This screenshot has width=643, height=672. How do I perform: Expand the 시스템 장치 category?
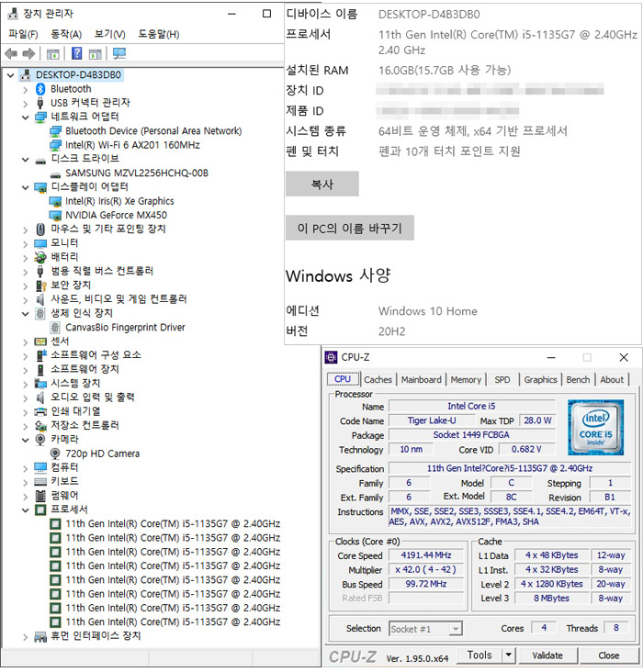[x=26, y=384]
